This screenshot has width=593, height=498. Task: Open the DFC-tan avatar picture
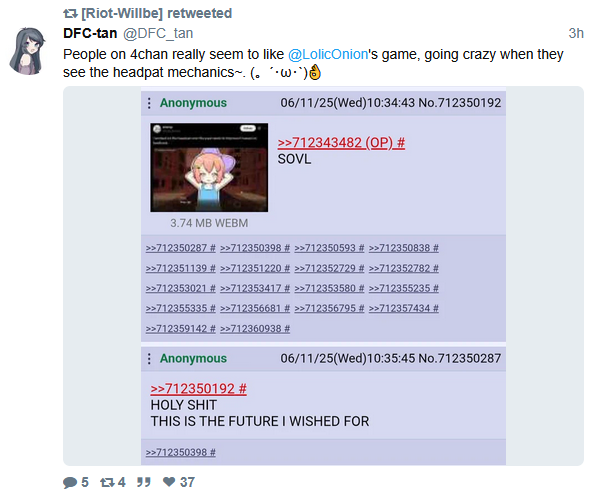(27, 51)
